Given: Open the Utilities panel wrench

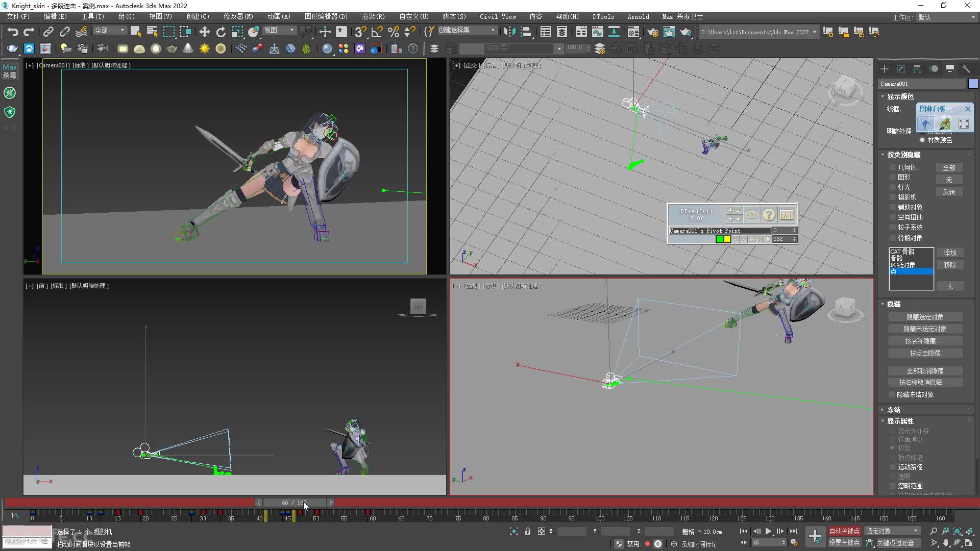Looking at the screenshot, I should point(966,69).
